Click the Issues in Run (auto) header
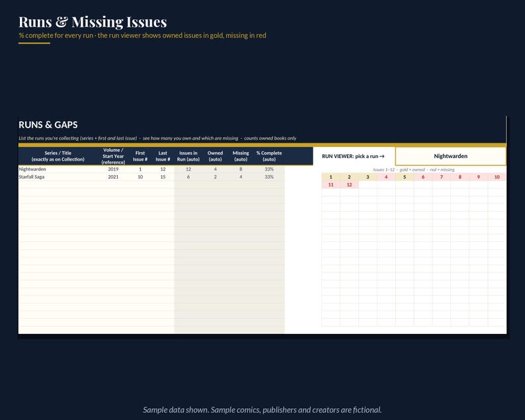 coord(188,156)
